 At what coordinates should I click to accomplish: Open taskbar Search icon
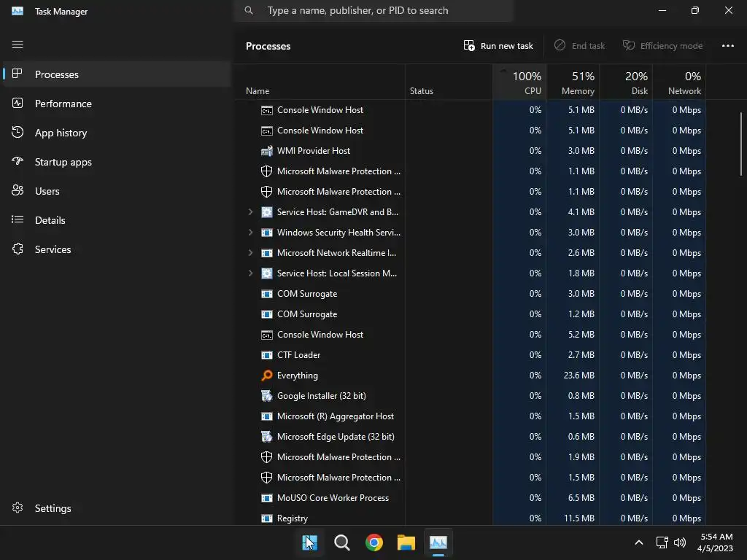(x=342, y=542)
